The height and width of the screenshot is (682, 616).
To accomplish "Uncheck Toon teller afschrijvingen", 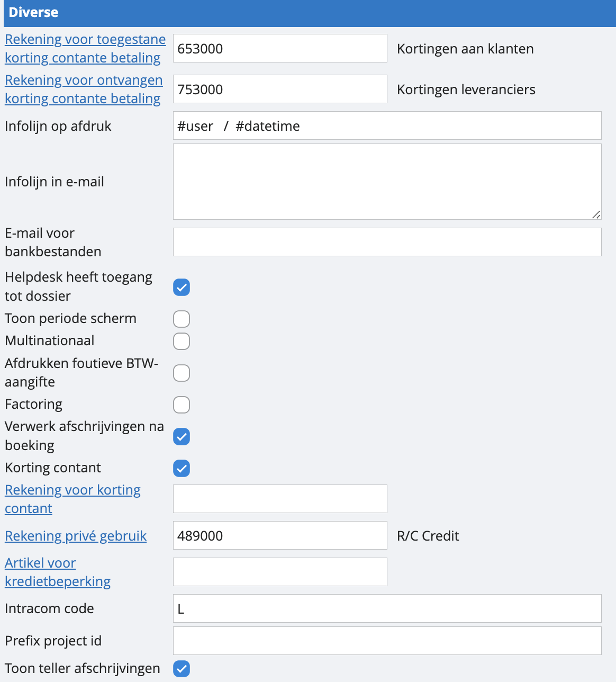I will tap(182, 669).
